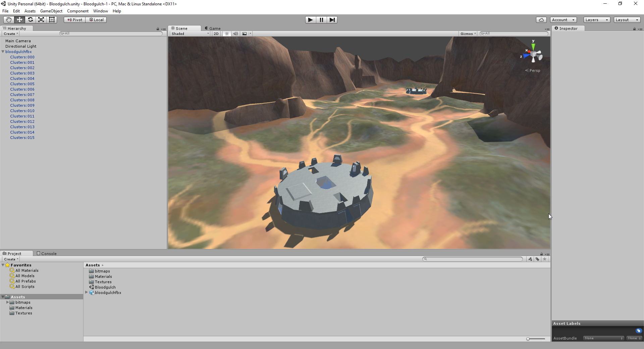Select the Rect Transform tool
The height and width of the screenshot is (349, 644).
click(x=52, y=20)
